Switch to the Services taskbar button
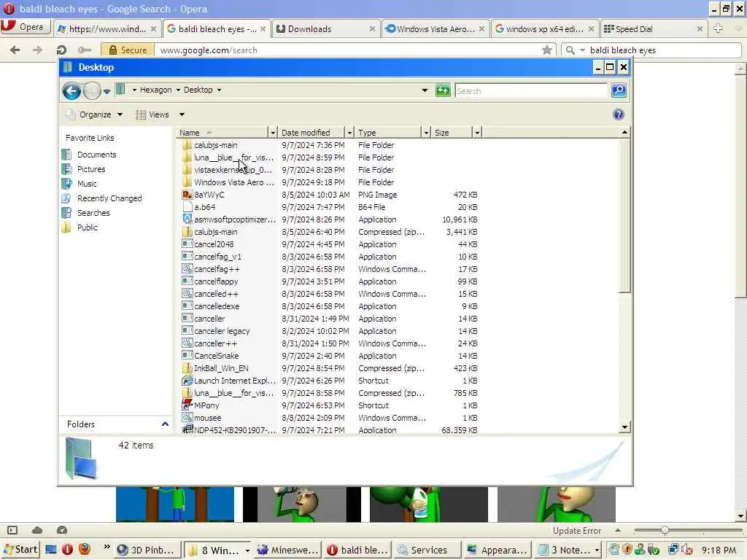 [x=427, y=550]
